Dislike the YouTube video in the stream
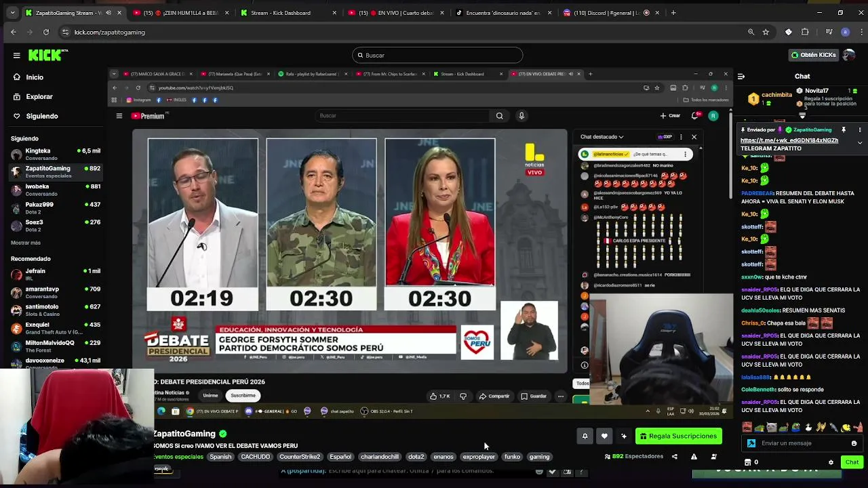Image resolution: width=868 pixels, height=488 pixels. pos(463,396)
